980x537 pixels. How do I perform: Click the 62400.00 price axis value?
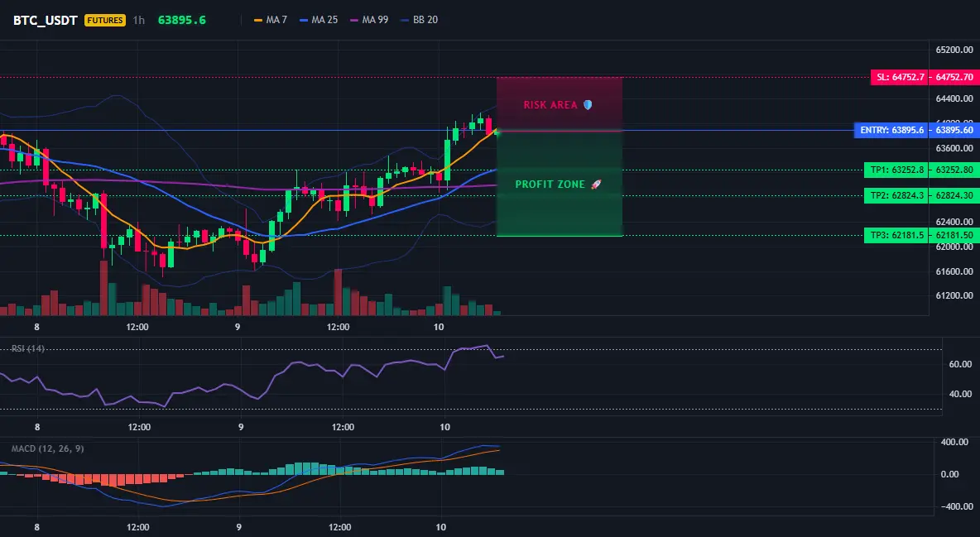[x=954, y=221]
